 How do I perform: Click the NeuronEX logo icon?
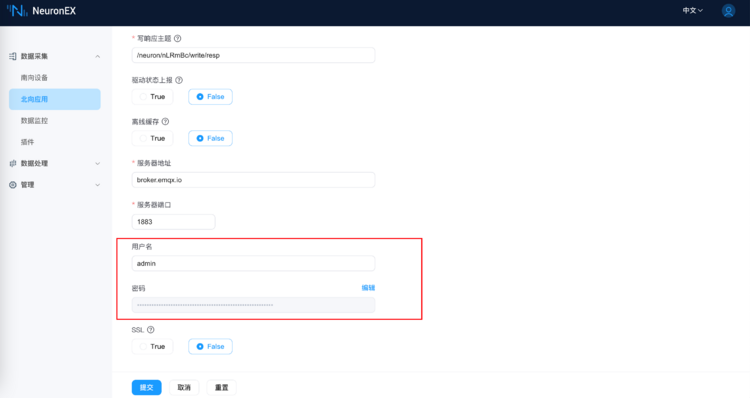tap(17, 11)
